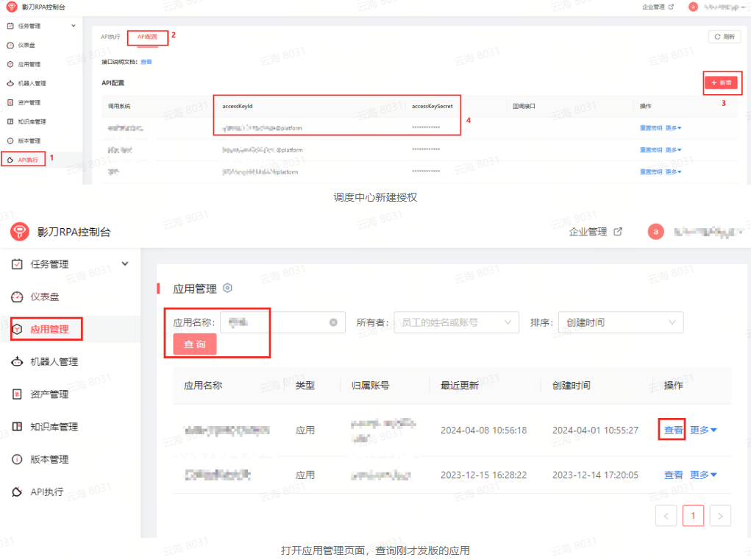Click the 仪表盘 icon in the API配置 page sidebar

(x=10, y=45)
